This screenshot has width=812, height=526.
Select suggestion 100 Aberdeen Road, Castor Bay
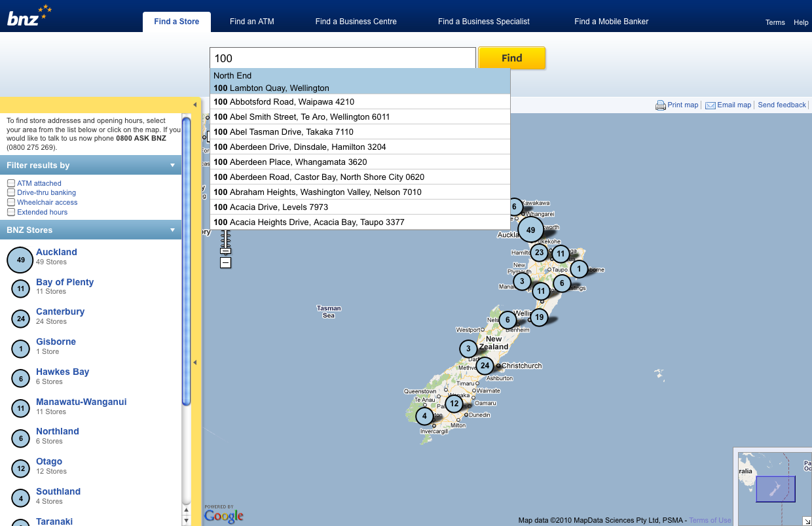pyautogui.click(x=360, y=177)
